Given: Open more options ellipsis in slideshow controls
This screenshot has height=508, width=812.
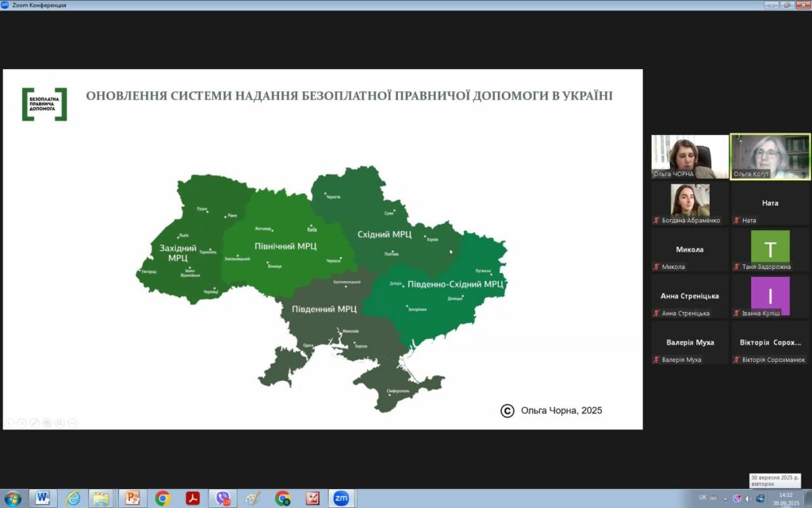Looking at the screenshot, I should coord(73,422).
